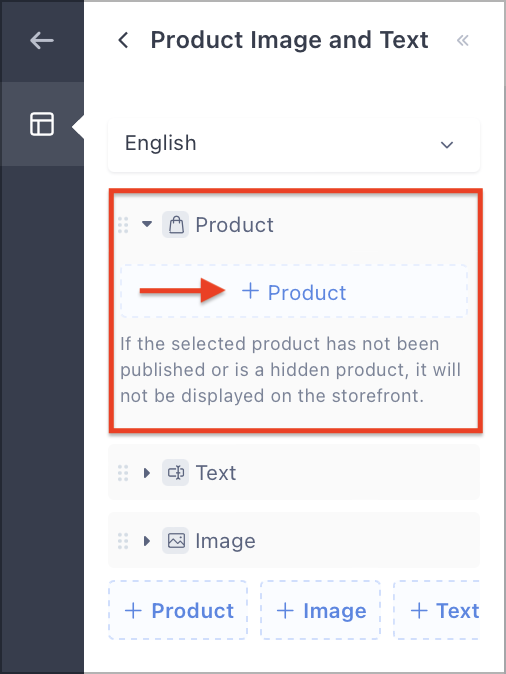Go back using chevron beside Product Image and Text
Image resolution: width=506 pixels, height=674 pixels.
pos(123,40)
